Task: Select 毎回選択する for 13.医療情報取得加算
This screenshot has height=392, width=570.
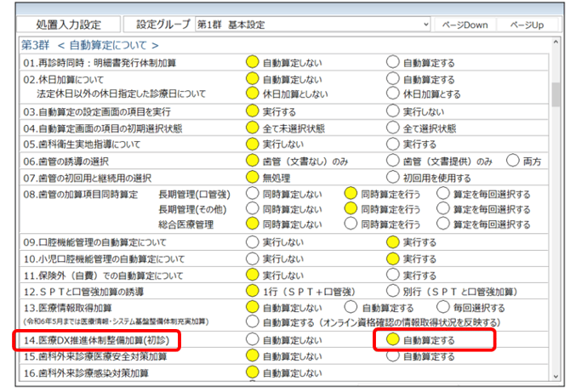Action: [443, 307]
